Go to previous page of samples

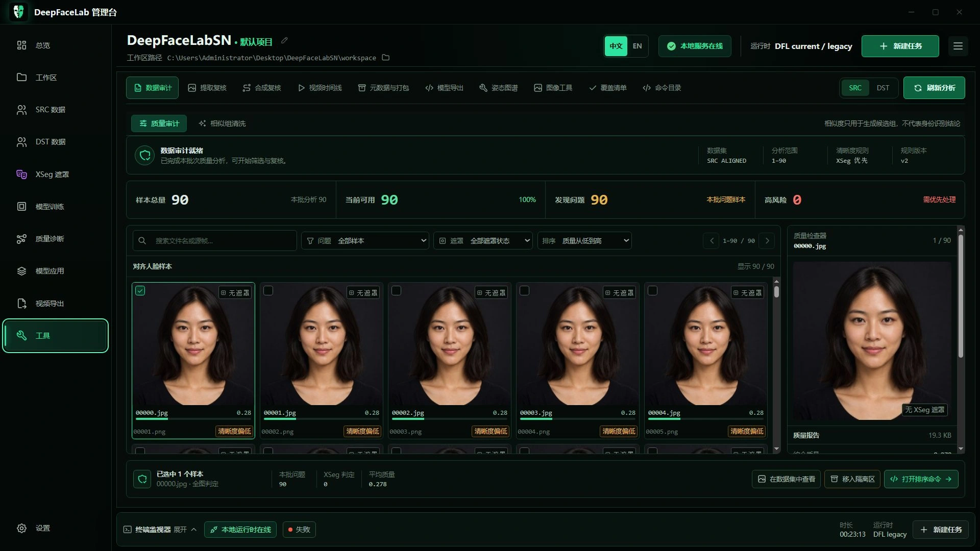coord(712,241)
